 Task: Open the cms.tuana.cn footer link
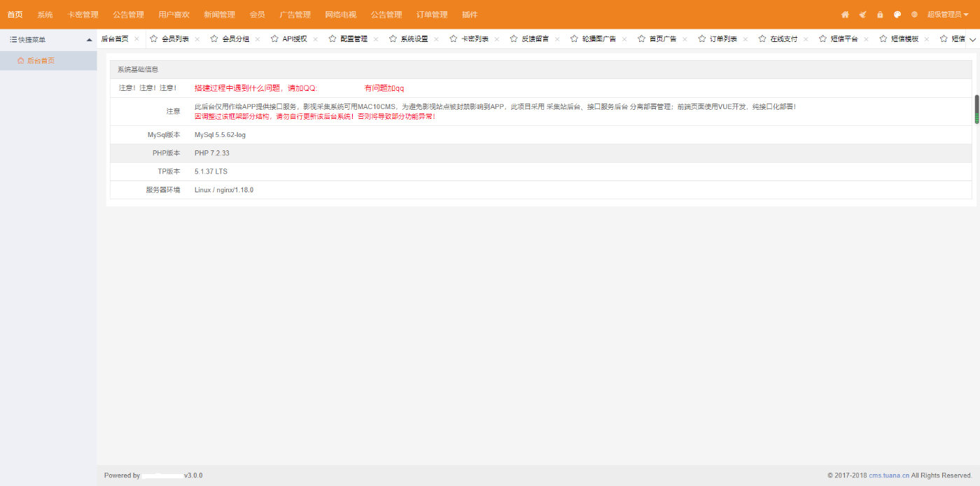(x=889, y=476)
